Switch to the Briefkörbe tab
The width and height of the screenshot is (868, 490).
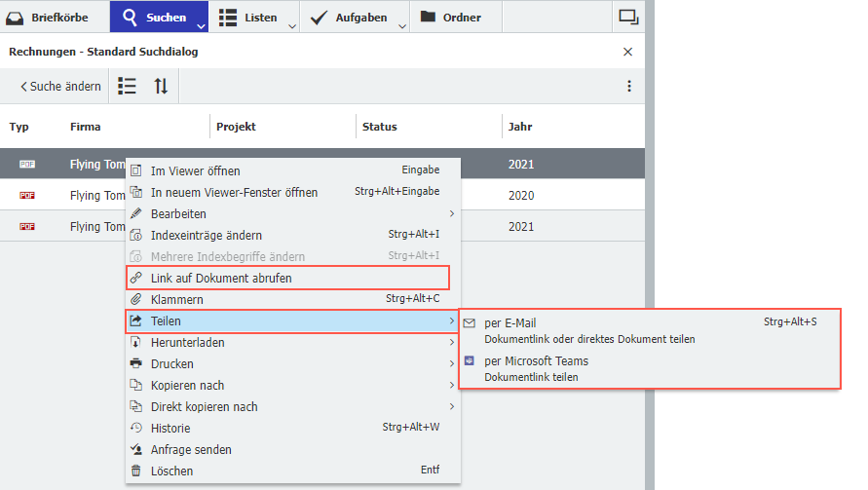coord(55,17)
